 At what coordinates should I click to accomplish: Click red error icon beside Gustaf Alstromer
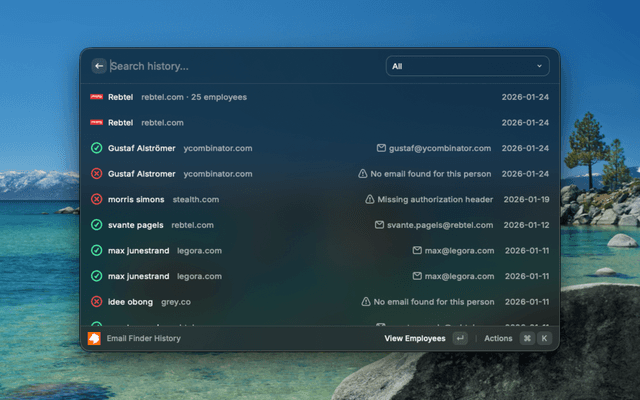pos(97,173)
